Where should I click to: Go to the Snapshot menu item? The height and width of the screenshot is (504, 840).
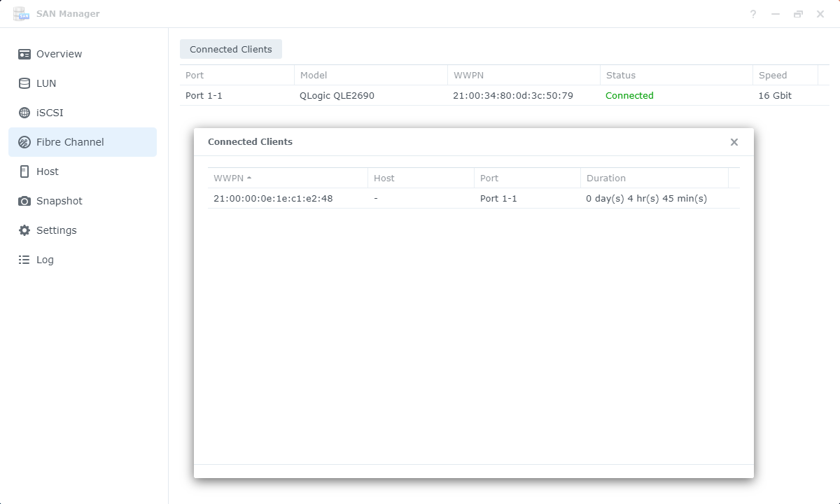click(x=59, y=201)
